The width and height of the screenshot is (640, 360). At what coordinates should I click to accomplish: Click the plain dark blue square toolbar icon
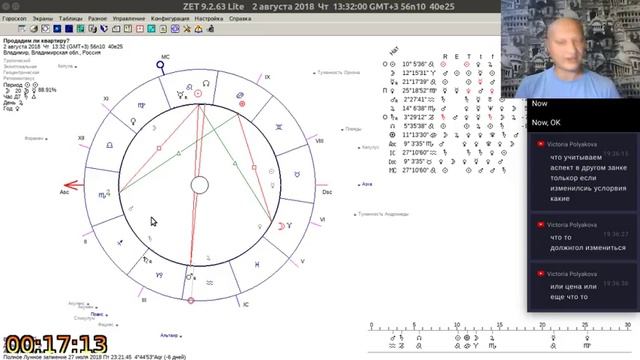[69, 29]
